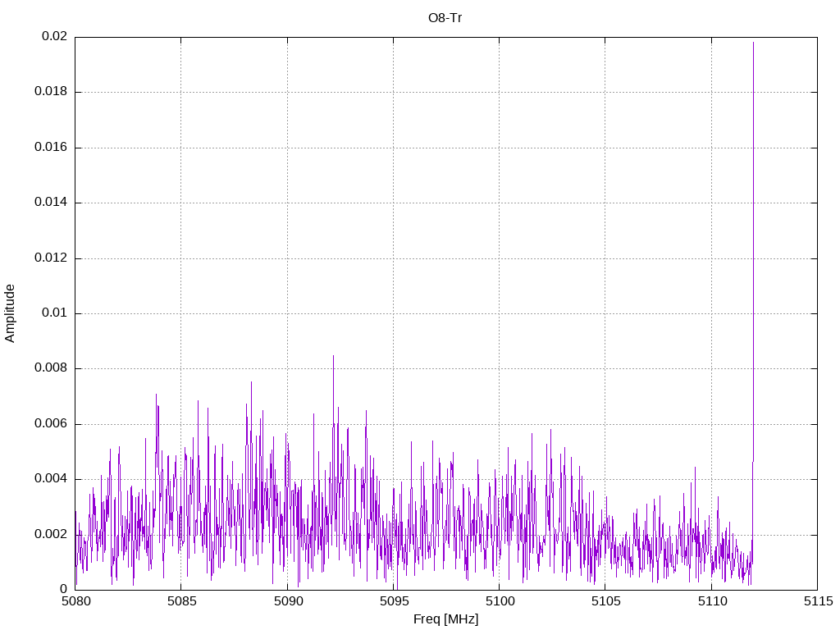Select the 5085 x-axis tick label
Viewport: 840px width, 630px height.
181,601
